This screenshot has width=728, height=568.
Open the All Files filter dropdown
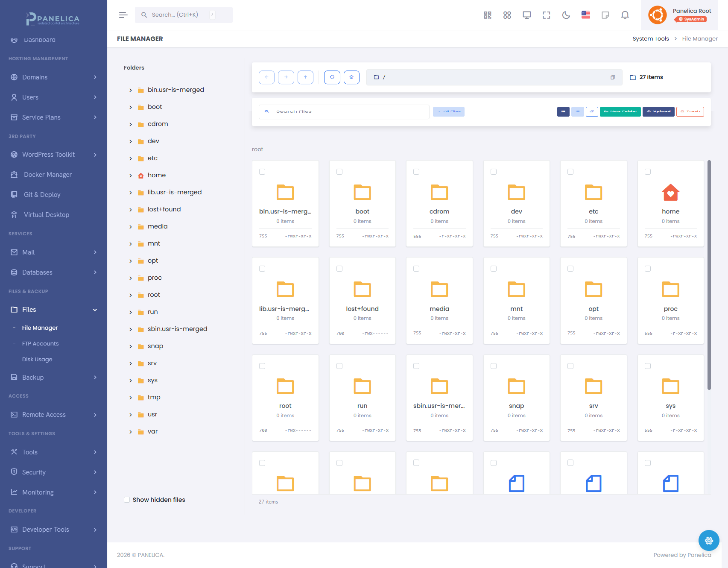(448, 111)
